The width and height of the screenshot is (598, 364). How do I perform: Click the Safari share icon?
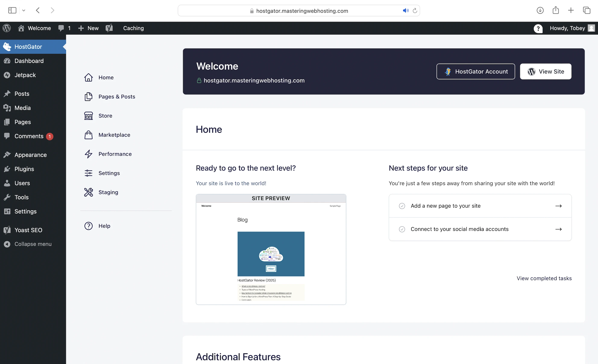(555, 10)
